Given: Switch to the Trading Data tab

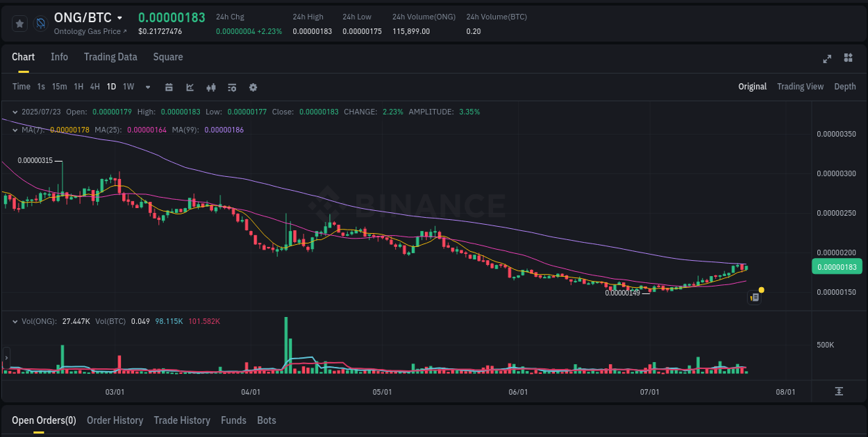Looking at the screenshot, I should coord(110,57).
